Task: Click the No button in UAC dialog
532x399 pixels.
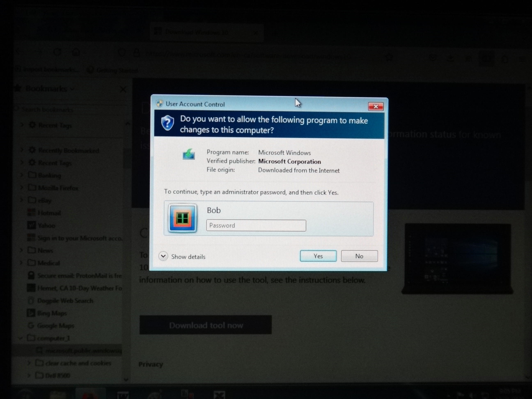Action: click(x=359, y=256)
